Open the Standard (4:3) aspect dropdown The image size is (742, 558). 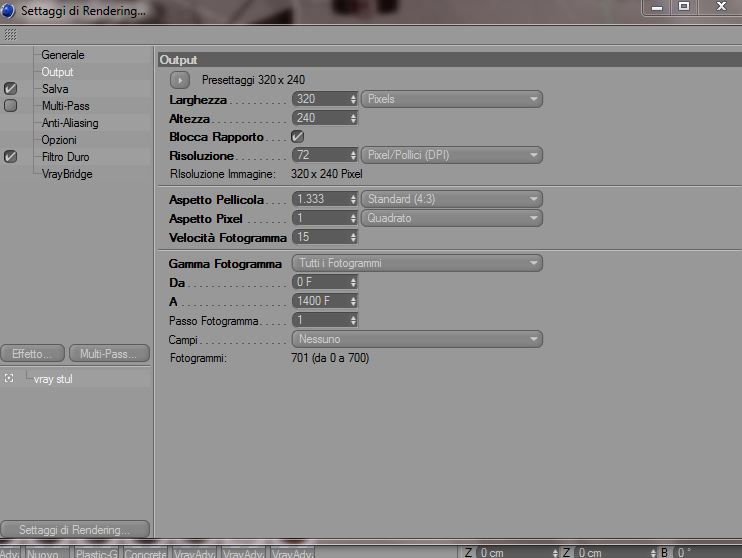(x=452, y=199)
